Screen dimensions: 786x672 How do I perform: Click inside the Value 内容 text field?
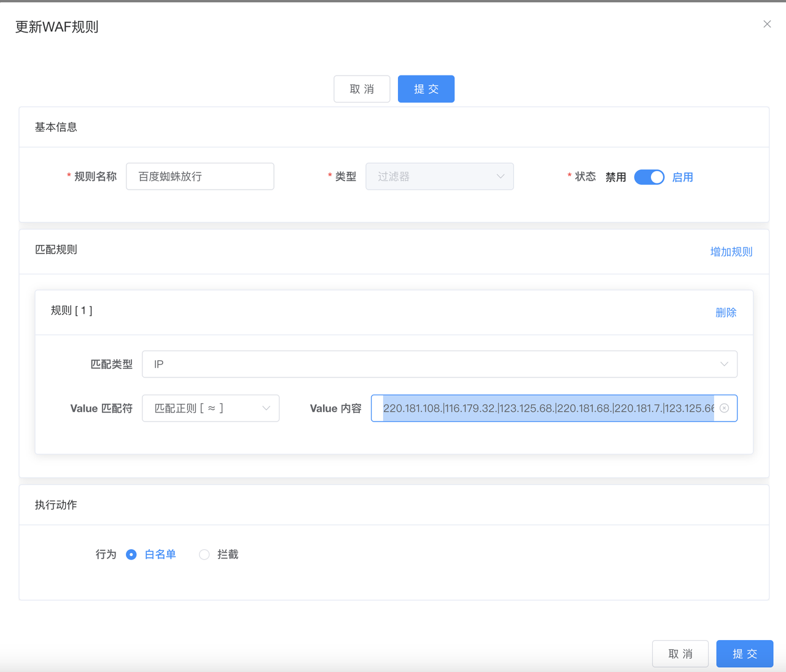(547, 409)
